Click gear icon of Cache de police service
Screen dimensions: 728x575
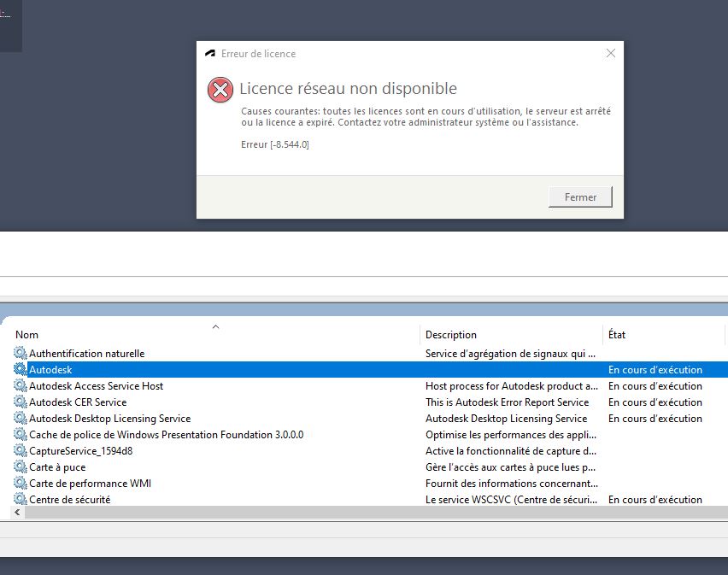click(21, 434)
